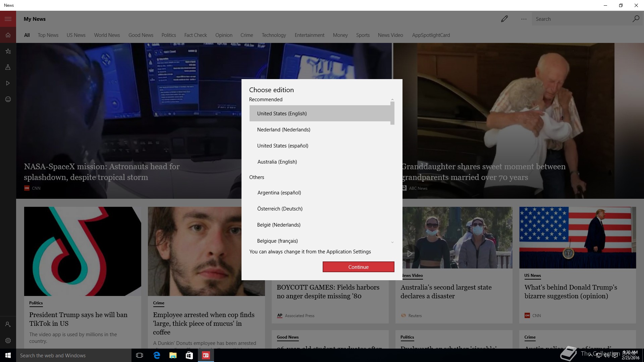Switch to the World News tab
The height and width of the screenshot is (362, 644).
[x=107, y=35]
